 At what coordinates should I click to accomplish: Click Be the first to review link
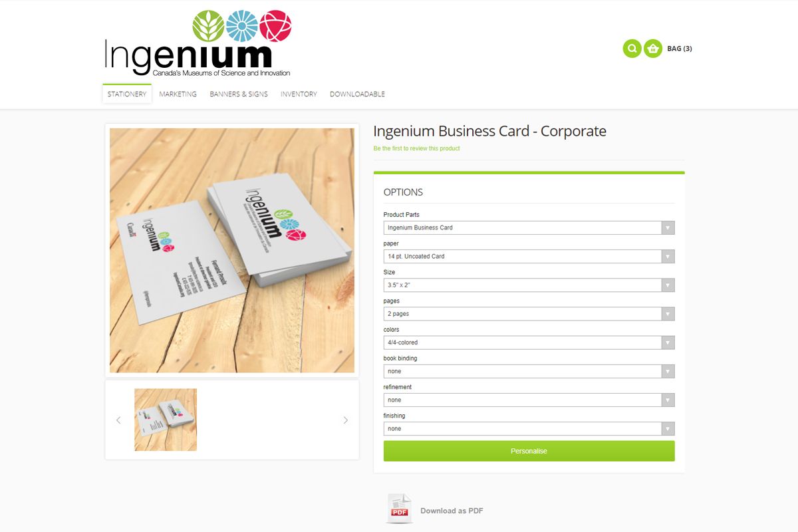(x=416, y=148)
